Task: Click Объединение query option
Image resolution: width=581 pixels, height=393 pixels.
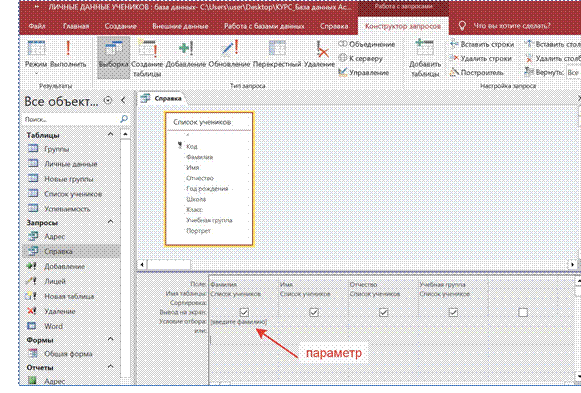Action: [x=367, y=44]
